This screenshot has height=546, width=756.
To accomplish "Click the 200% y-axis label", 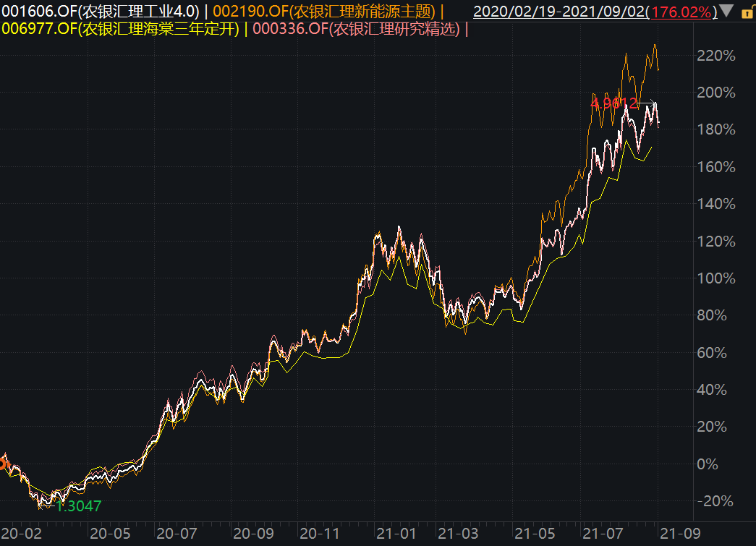I will pyautogui.click(x=716, y=93).
